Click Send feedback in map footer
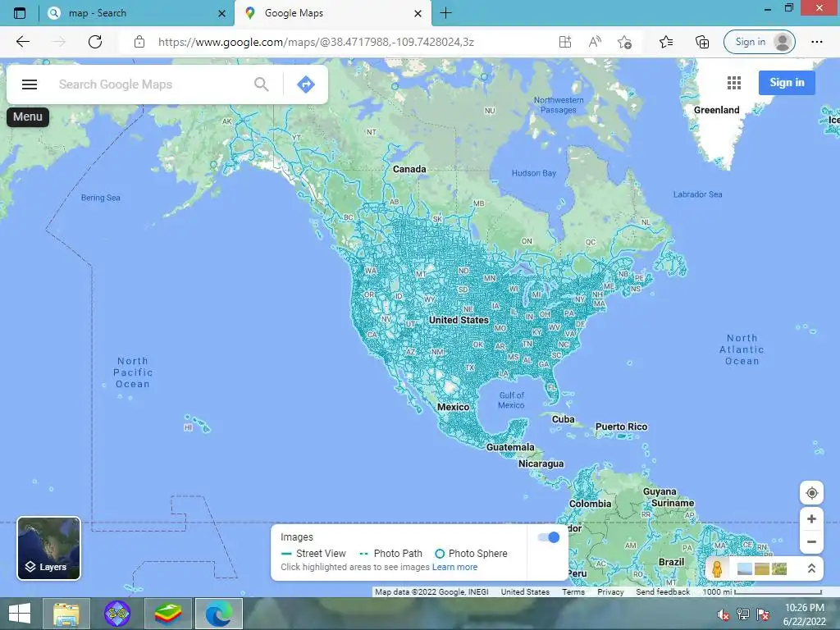840x630 pixels. (663, 592)
